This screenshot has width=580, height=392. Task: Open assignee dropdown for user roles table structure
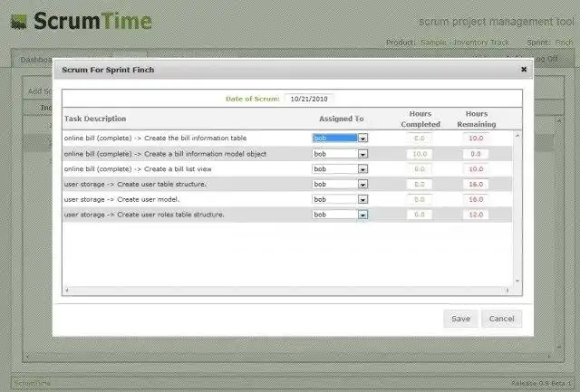point(362,215)
